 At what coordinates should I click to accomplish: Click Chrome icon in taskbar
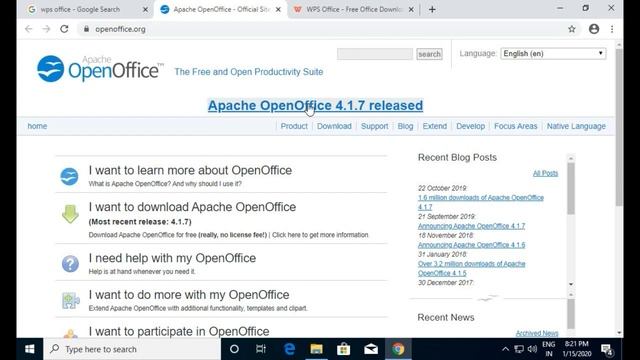tap(398, 349)
